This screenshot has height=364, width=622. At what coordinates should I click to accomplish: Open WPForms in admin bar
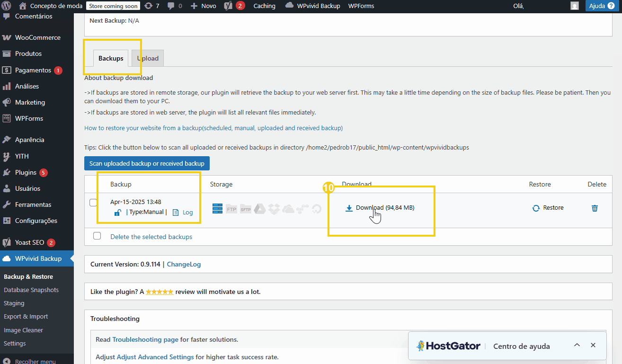pyautogui.click(x=361, y=6)
